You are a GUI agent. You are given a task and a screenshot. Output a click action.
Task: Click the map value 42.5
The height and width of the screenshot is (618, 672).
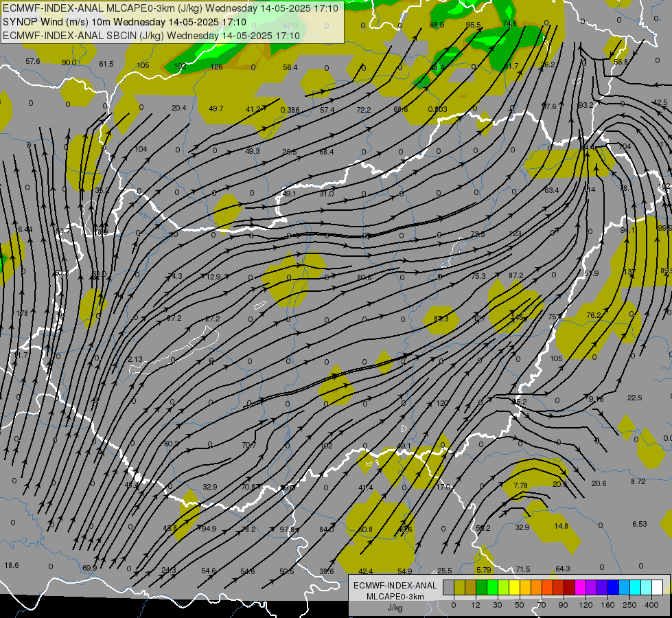click(x=660, y=102)
